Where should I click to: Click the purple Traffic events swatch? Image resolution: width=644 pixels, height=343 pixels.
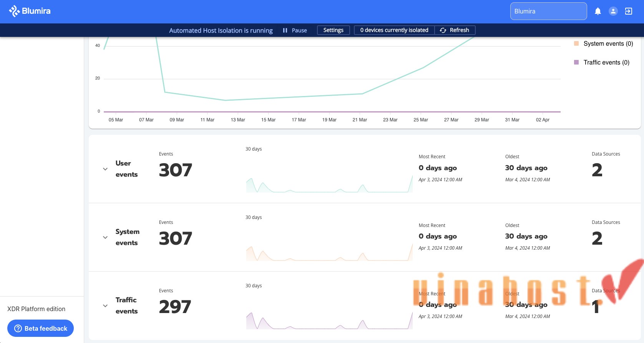point(576,62)
